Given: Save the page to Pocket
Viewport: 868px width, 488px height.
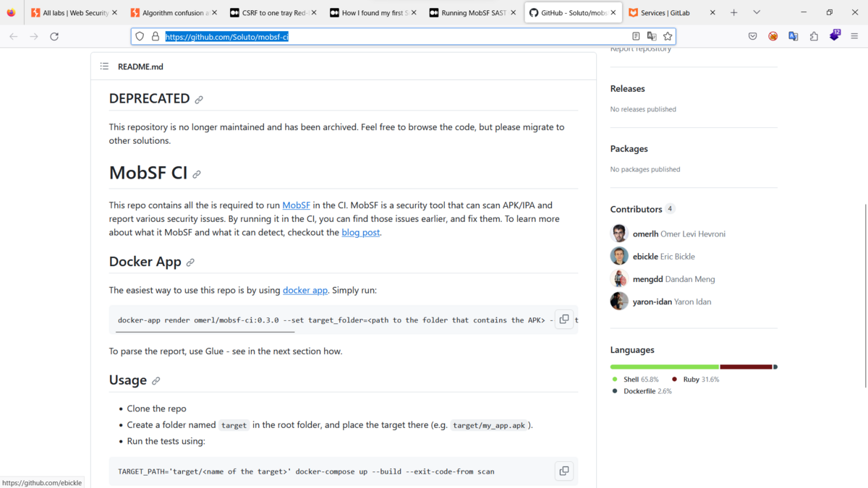Looking at the screenshot, I should coord(752,36).
